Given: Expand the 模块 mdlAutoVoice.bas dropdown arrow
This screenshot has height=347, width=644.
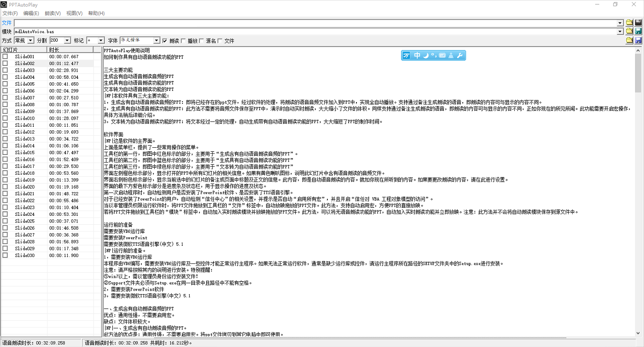Looking at the screenshot, I should (620, 31).
